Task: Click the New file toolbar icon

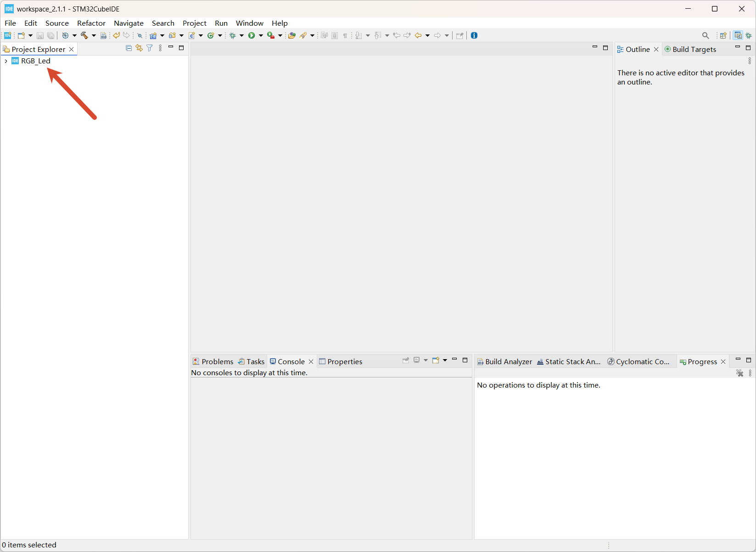Action: point(21,35)
